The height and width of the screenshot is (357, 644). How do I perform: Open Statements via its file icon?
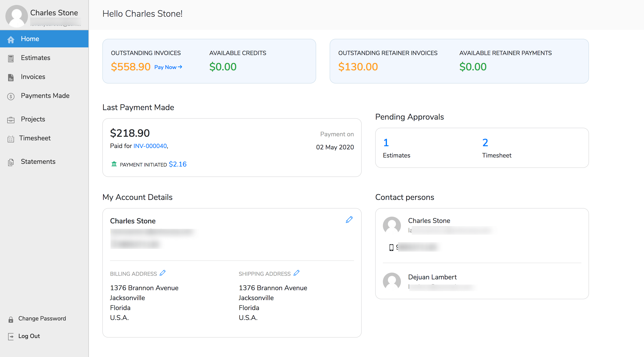[11, 162]
